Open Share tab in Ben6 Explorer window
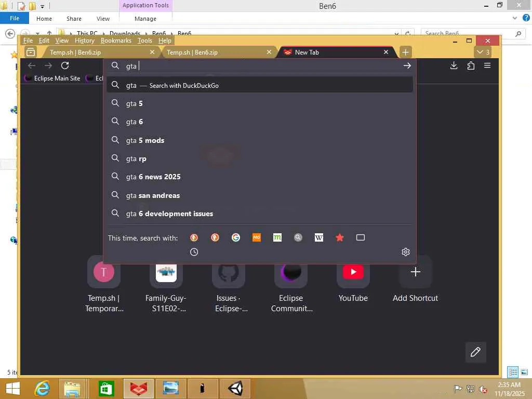The height and width of the screenshot is (399, 532). 74,19
